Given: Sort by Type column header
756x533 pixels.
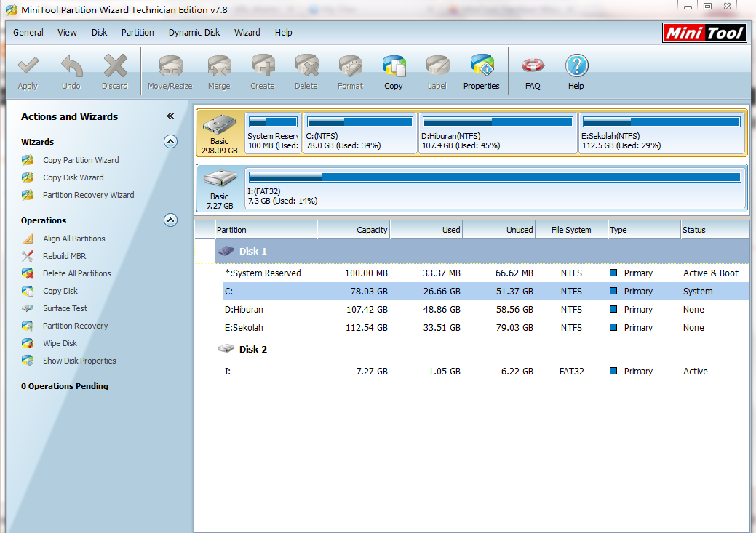Looking at the screenshot, I should (644, 230).
